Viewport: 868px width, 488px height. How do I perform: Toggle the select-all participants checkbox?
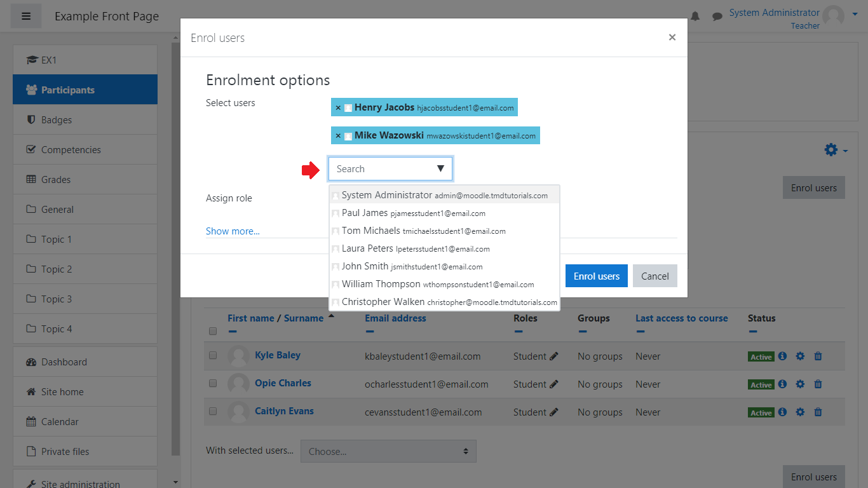pos(213,331)
